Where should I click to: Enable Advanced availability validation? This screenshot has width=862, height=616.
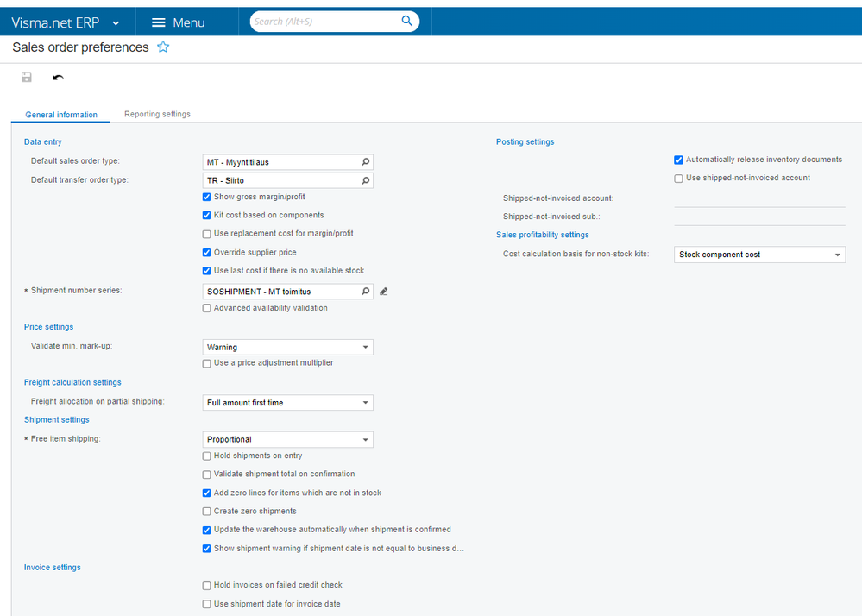click(x=207, y=308)
